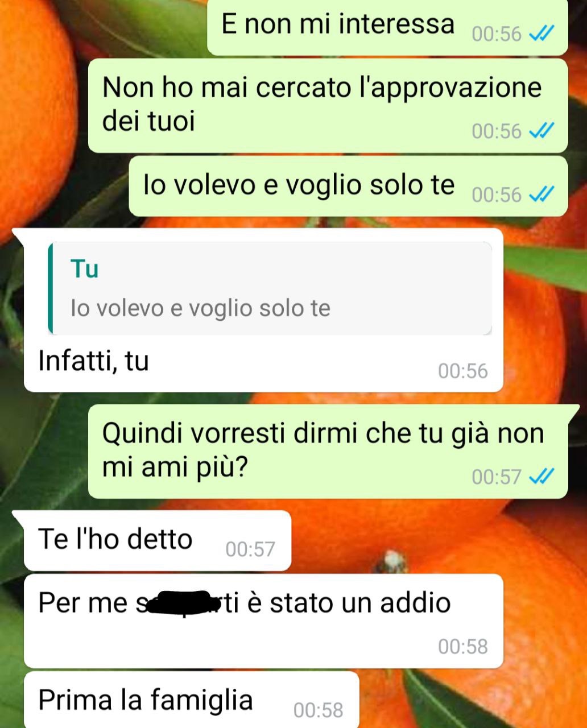Click blue ticks beside 'Io volevo e voglio solo te'

541,195
